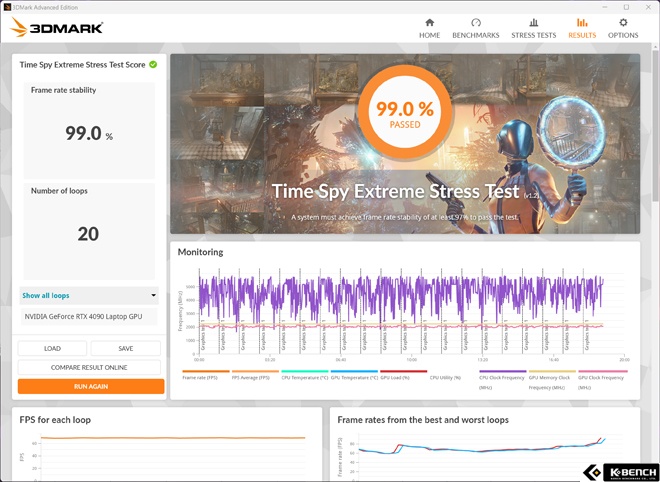Viewport: 660px width, 482px height.
Task: Switch to STRESS TESTS label
Action: (534, 35)
